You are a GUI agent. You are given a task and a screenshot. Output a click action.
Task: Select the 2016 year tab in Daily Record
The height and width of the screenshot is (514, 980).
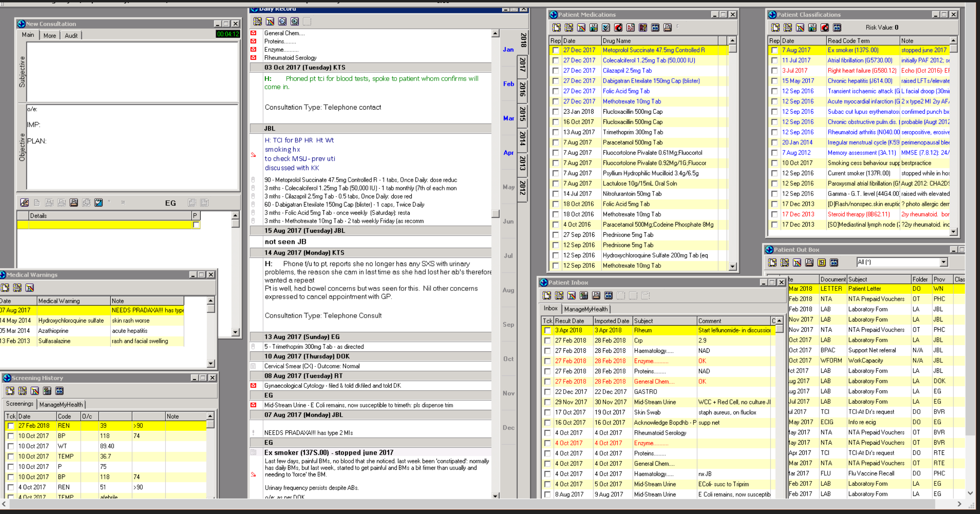(x=523, y=89)
